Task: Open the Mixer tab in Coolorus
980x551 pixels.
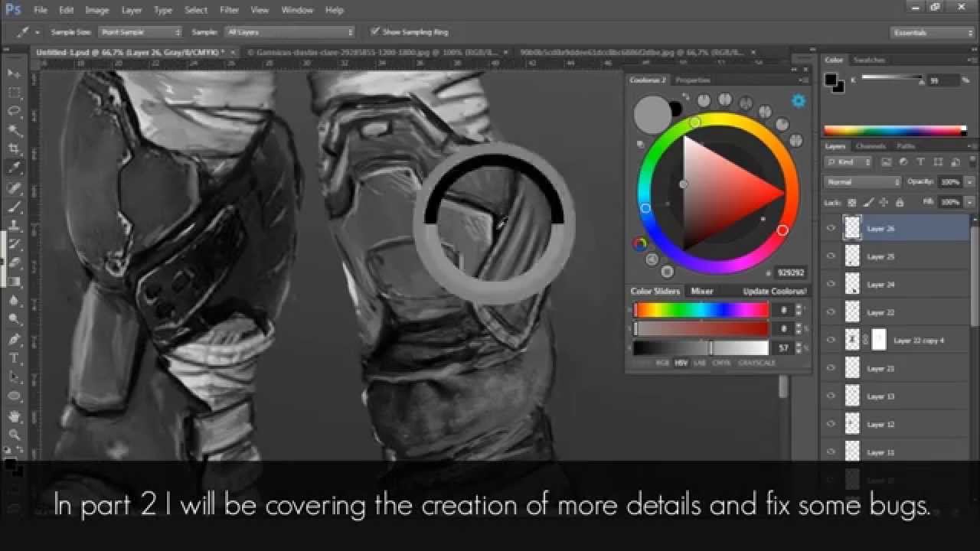Action: click(702, 292)
